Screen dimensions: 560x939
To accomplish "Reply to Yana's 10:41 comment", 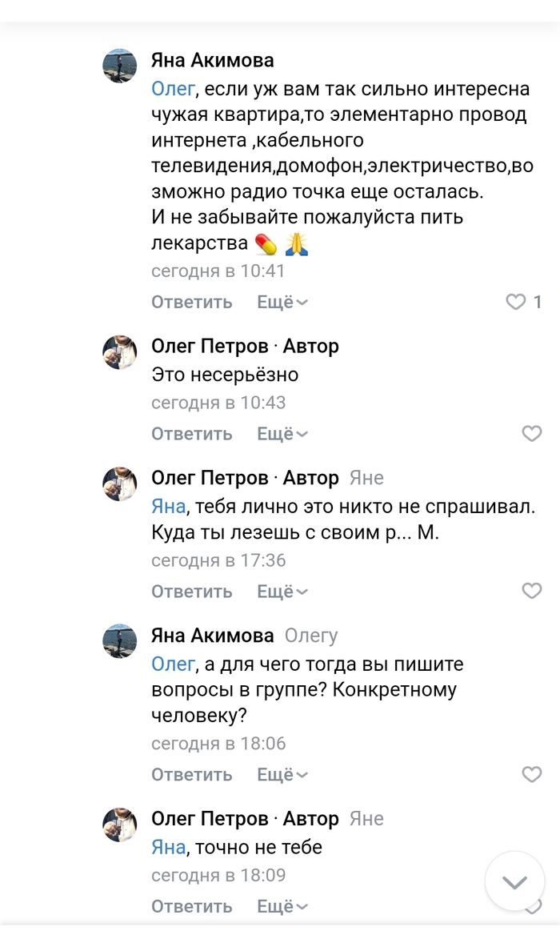I will coord(192,302).
